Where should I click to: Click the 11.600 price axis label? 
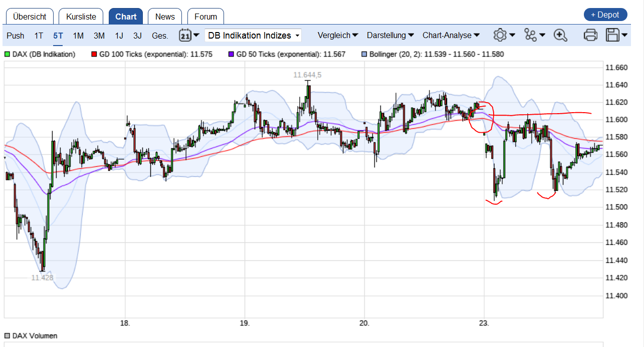pos(617,120)
